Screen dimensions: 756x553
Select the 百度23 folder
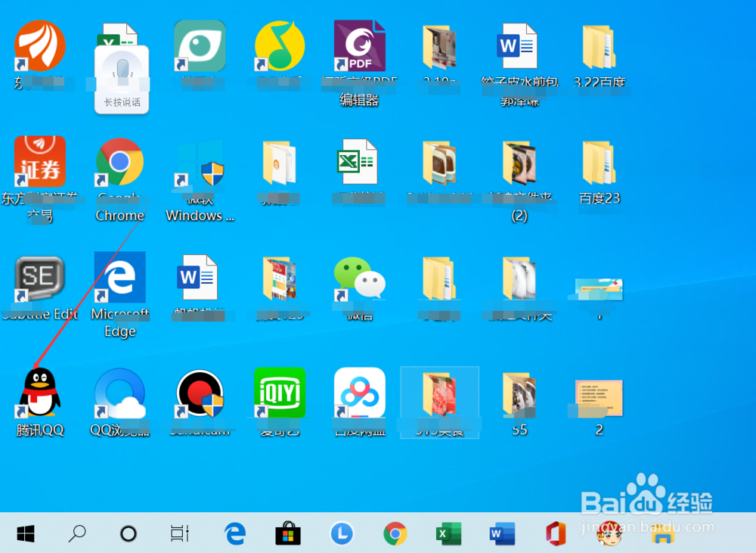pyautogui.click(x=599, y=162)
